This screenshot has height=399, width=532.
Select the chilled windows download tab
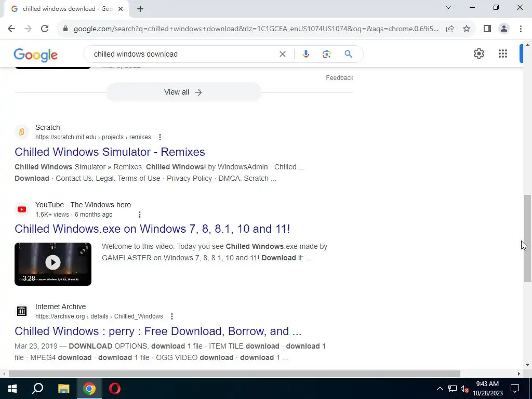(x=67, y=9)
